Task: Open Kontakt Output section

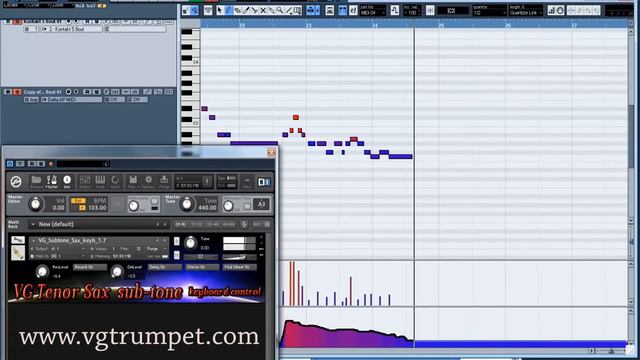Action: (85, 182)
